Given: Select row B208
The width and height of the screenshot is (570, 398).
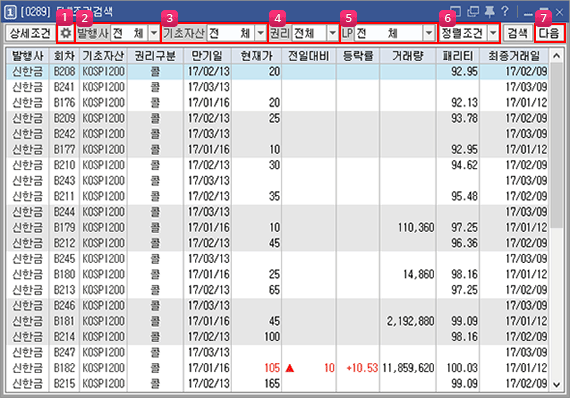Looking at the screenshot, I should tap(277, 72).
